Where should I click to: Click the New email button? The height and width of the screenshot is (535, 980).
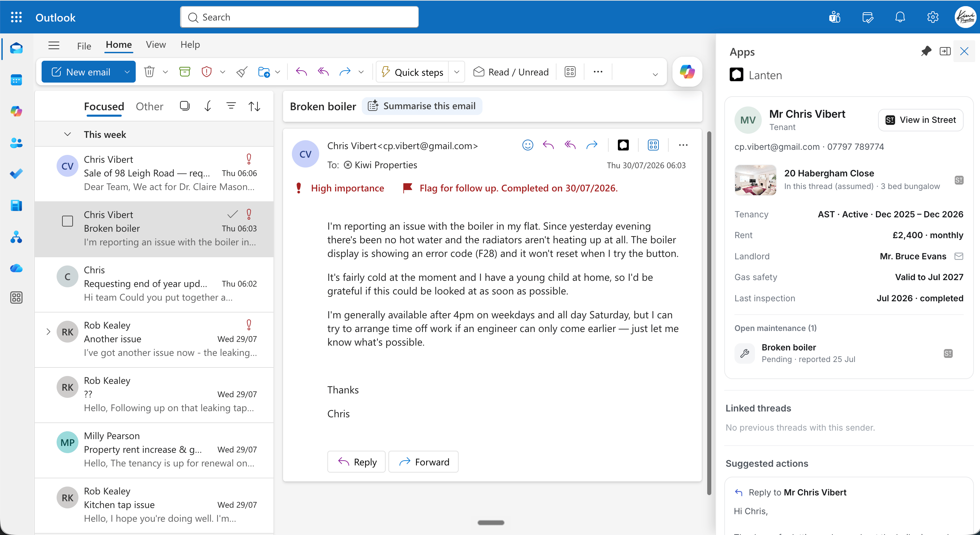(81, 72)
